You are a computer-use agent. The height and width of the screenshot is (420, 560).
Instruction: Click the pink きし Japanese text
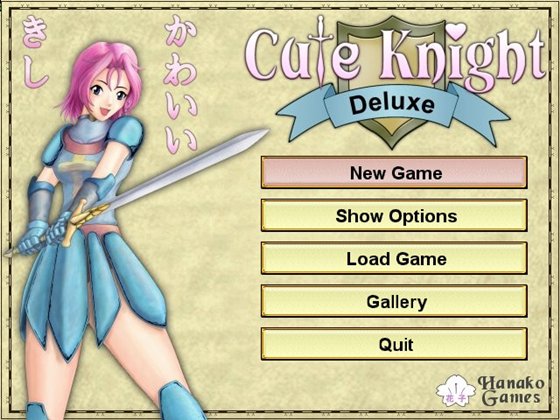coord(35,53)
